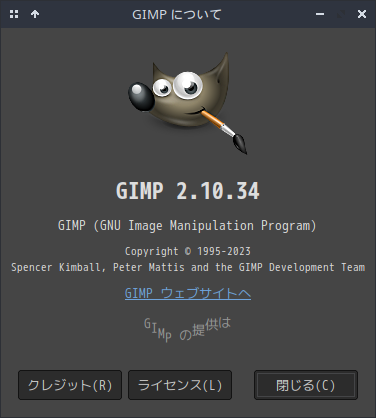
Task: Click the Spencer Kimball, Peter Mattis line
Action: [x=188, y=267]
